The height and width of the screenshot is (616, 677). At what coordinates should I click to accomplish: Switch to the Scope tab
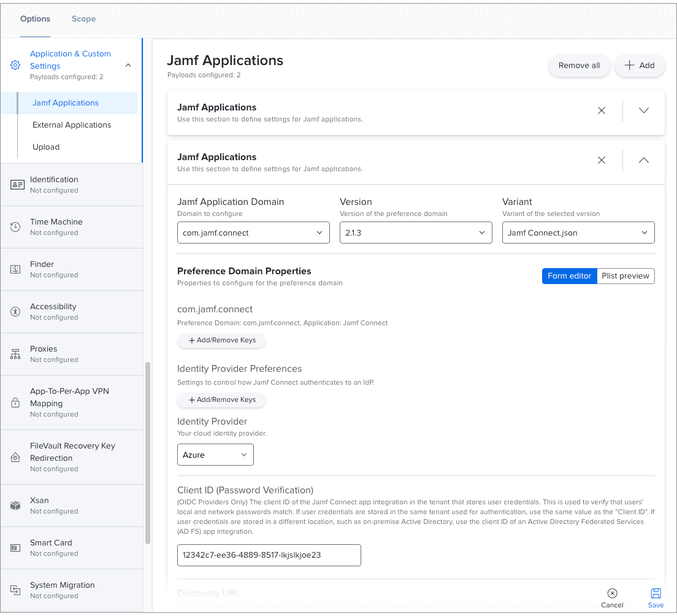(x=83, y=18)
